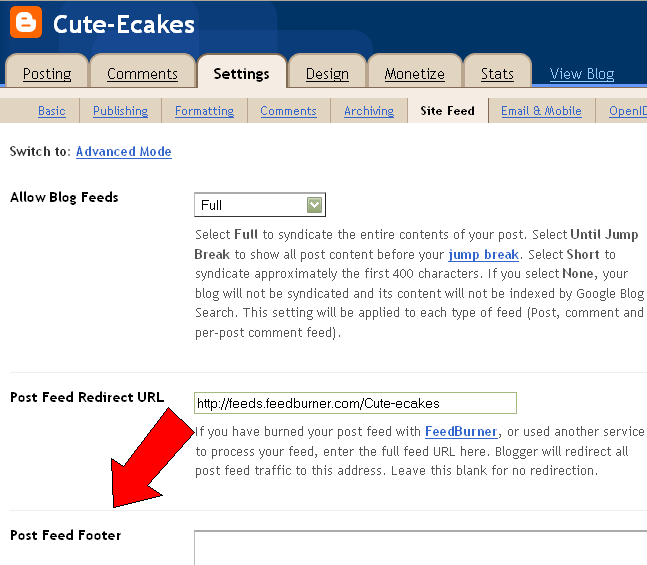Click into the Post Feed Footer textbox

coord(420,548)
